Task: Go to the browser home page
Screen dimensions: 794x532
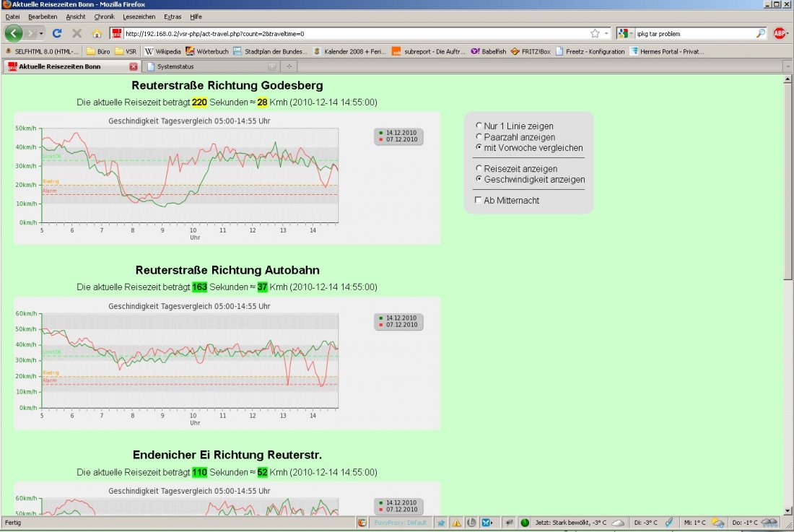Action: (x=97, y=33)
